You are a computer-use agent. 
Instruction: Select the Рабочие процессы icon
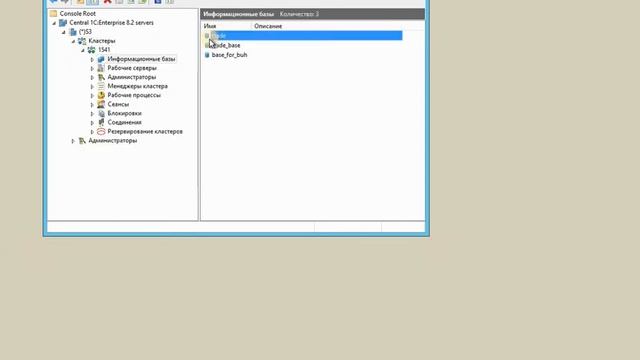pyautogui.click(x=101, y=95)
